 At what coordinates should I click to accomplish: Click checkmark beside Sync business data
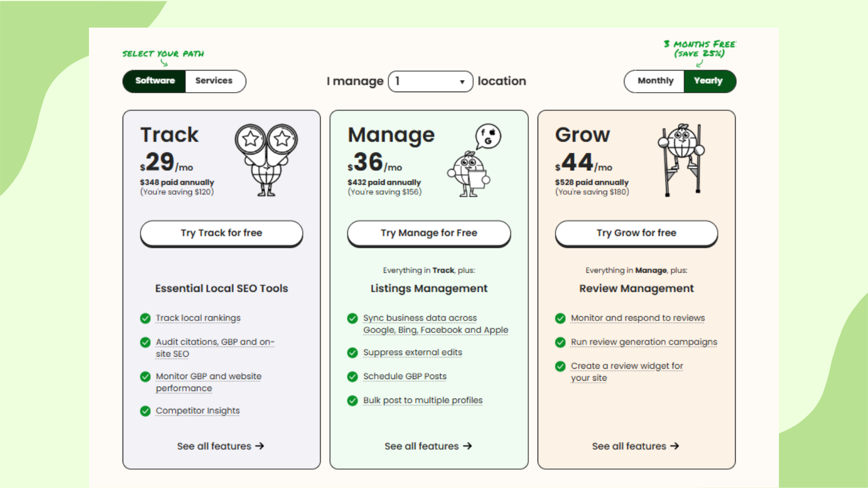coord(353,318)
